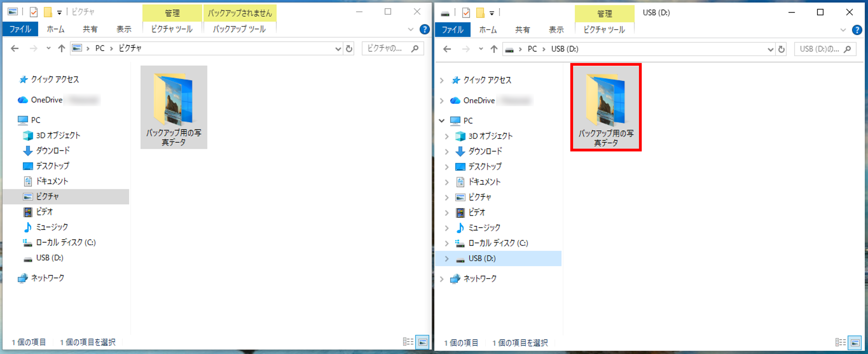
Task: Click the new folder icon in the Pictures title bar
Action: tap(48, 12)
